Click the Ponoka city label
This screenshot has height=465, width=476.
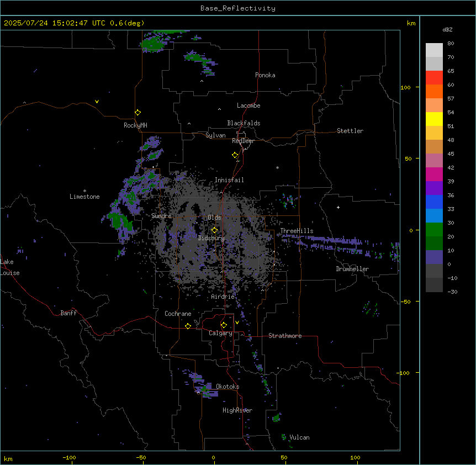(x=265, y=75)
